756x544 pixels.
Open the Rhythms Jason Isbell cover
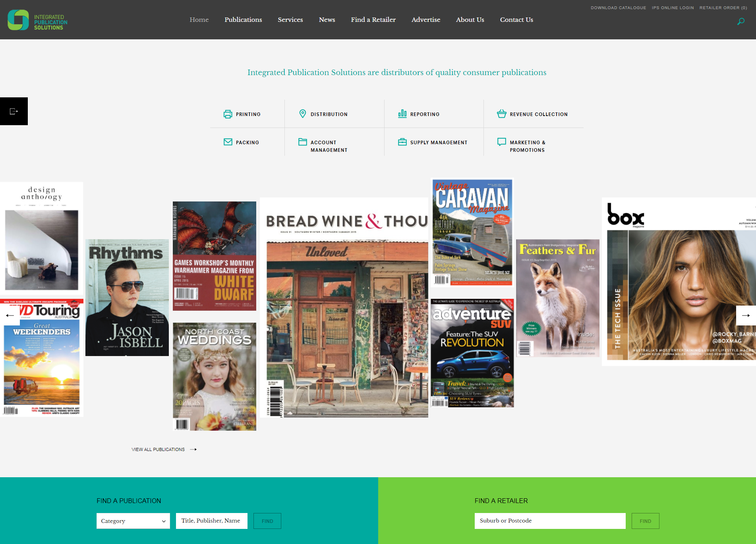[x=127, y=298]
